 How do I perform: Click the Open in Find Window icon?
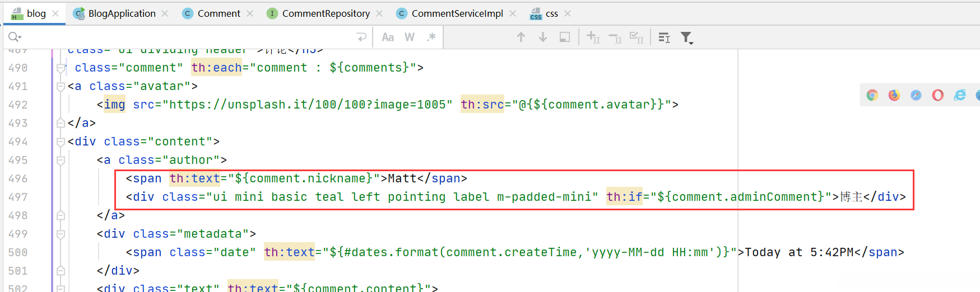tap(565, 37)
